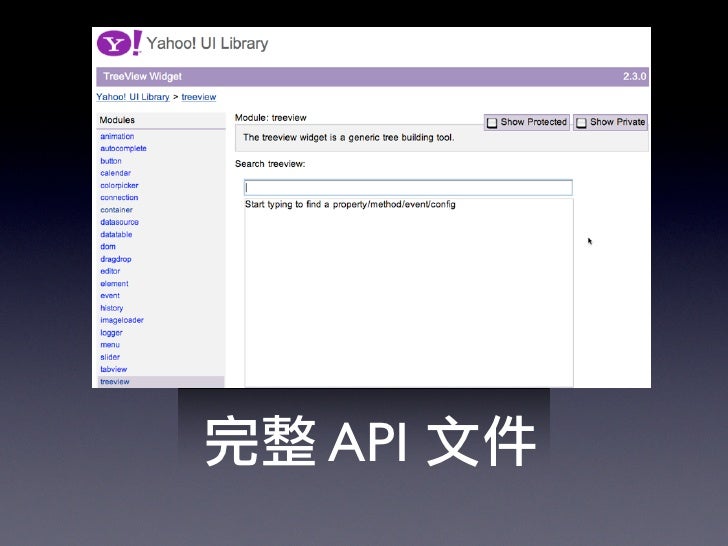728x546 pixels.
Task: Open the treeview breadcrumb link
Action: (199, 97)
